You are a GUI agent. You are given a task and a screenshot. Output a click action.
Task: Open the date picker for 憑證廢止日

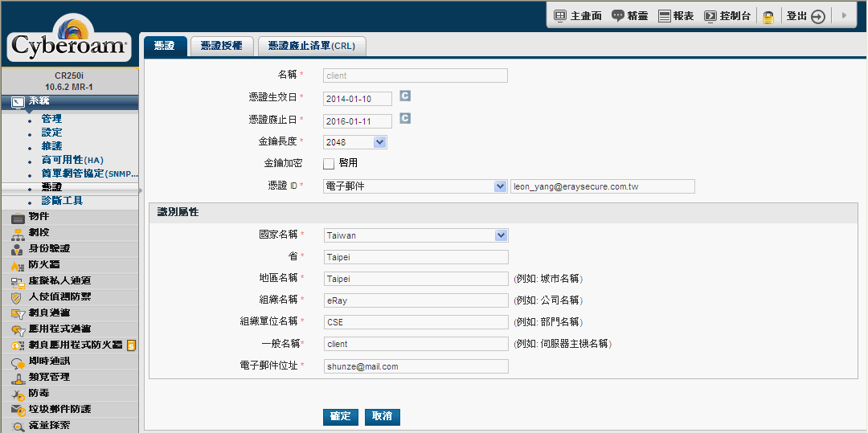coord(405,119)
